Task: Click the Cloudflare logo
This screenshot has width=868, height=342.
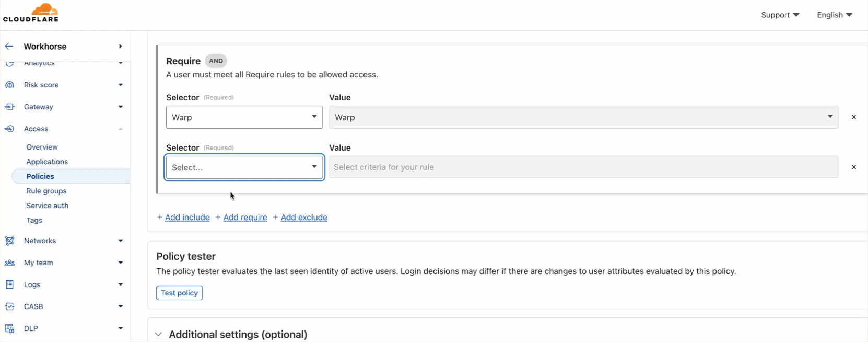Action: [31, 13]
